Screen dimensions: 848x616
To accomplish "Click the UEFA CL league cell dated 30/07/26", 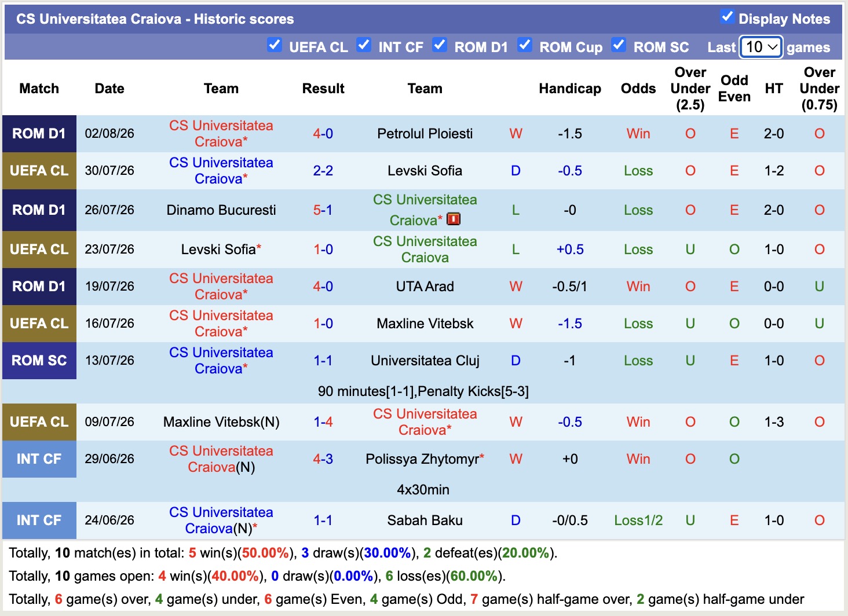I will 39,171.
